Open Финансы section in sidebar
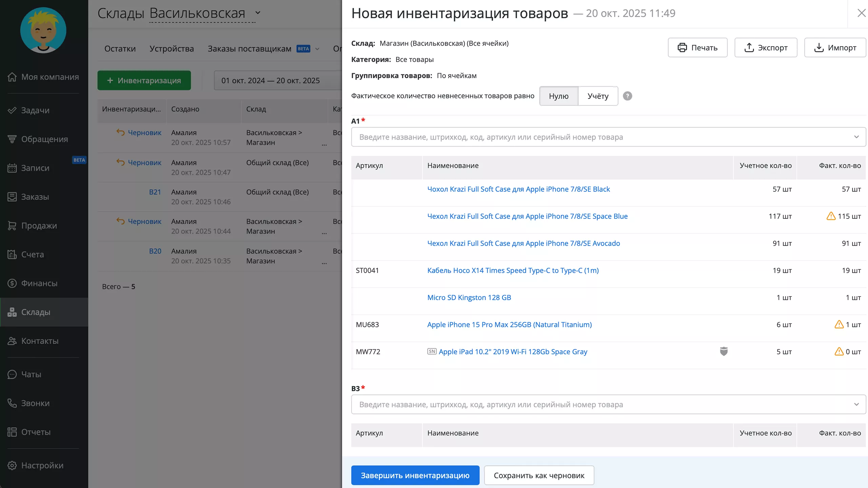 (x=39, y=283)
